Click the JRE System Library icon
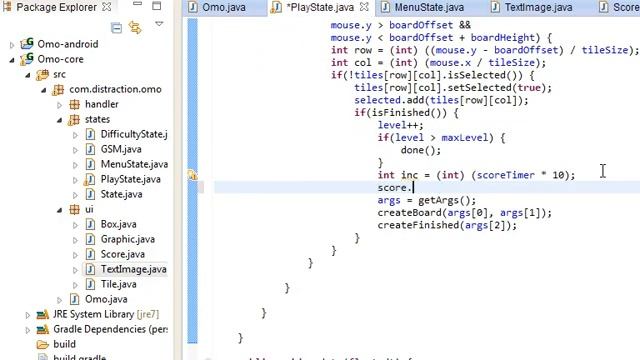 point(42,314)
